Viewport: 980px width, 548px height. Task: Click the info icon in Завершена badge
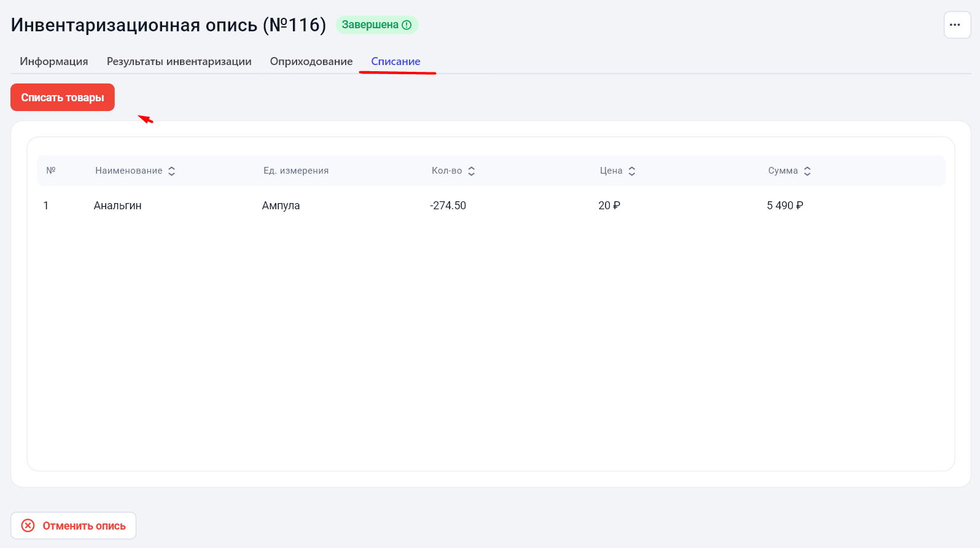pos(406,25)
